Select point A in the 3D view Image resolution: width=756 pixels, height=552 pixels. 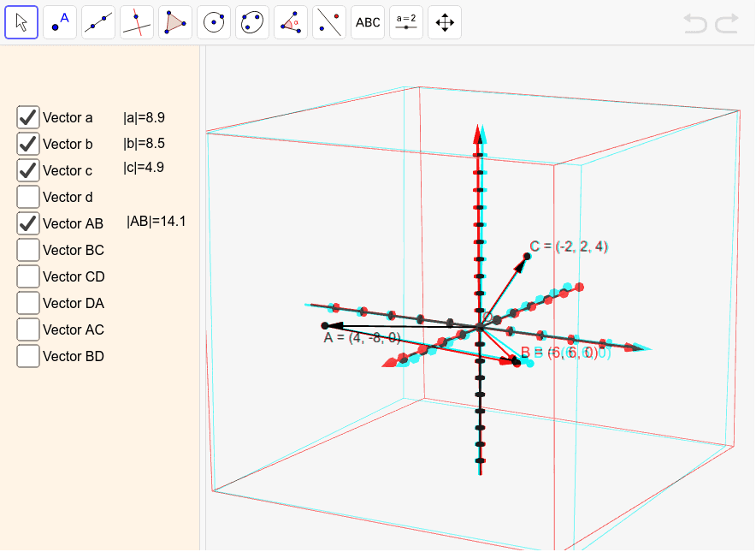[x=325, y=326]
